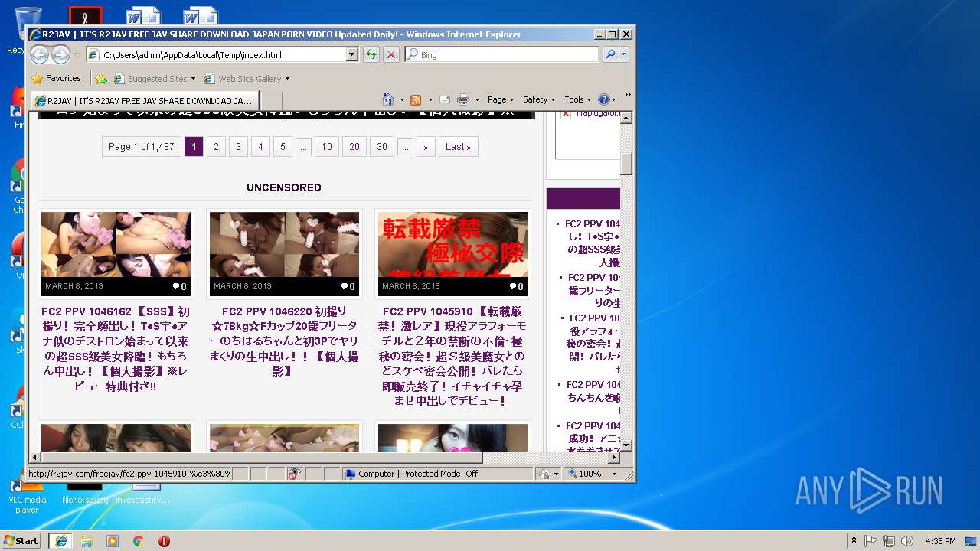The image size is (980, 551).
Task: Expand the address bar autocomplete dropdown
Action: (352, 55)
